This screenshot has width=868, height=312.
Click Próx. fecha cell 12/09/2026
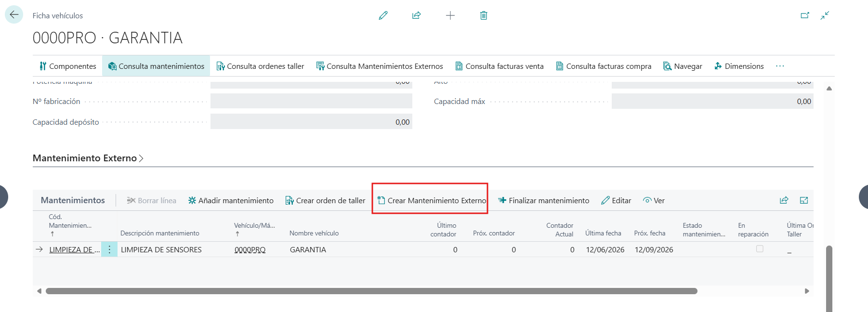(654, 249)
